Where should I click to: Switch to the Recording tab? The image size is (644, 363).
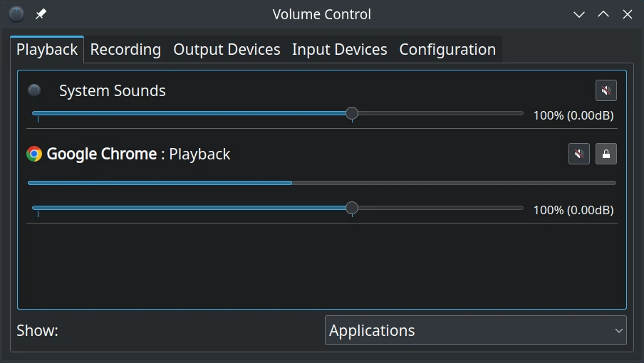coord(125,49)
